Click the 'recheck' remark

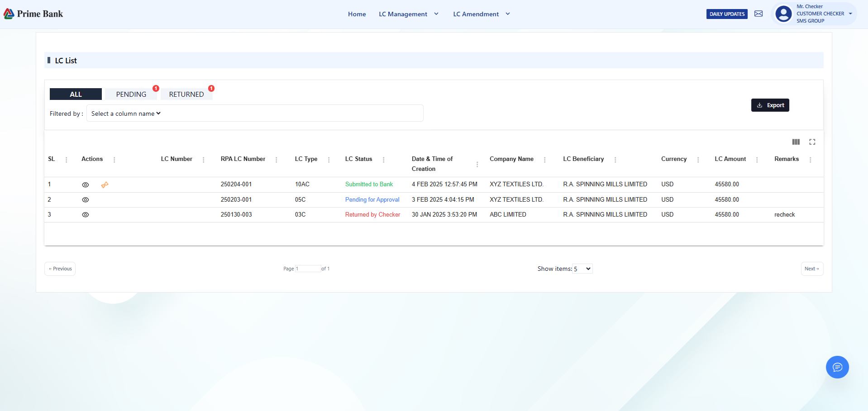click(x=784, y=215)
